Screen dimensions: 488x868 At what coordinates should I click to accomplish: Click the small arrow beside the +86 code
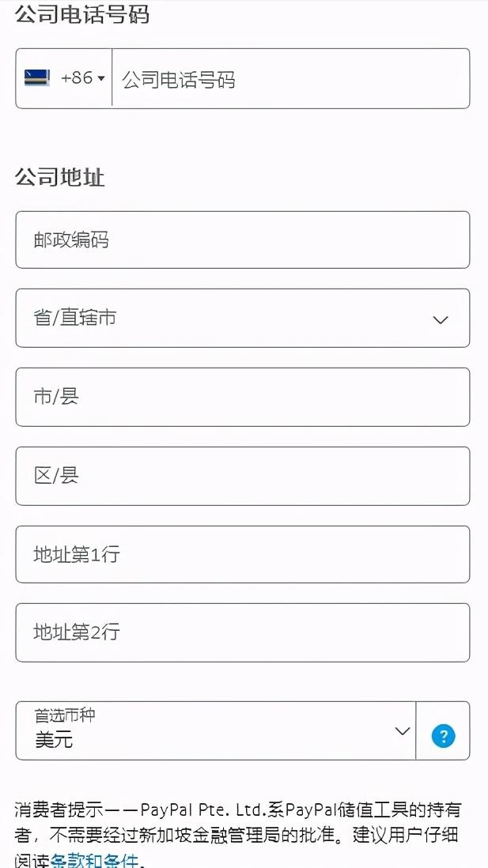(101, 77)
